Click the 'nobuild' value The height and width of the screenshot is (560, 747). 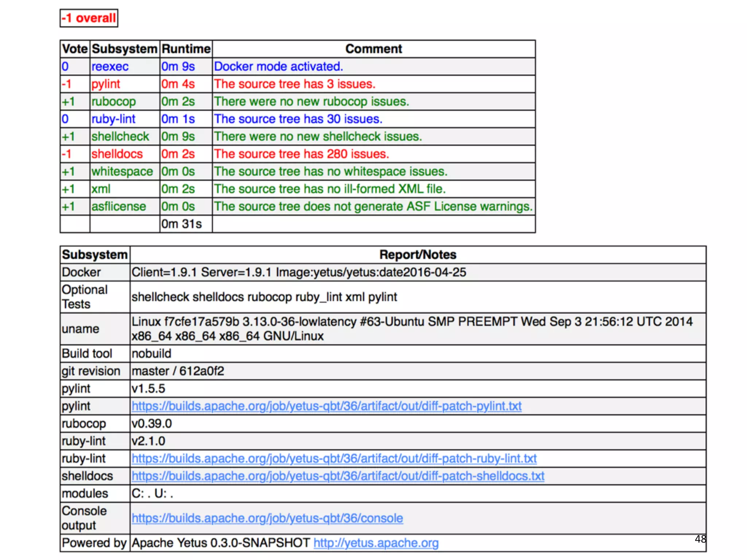pyautogui.click(x=151, y=354)
